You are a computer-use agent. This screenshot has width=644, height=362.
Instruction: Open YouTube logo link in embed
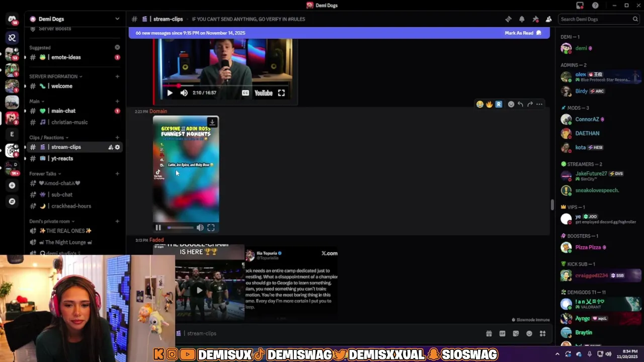coord(263,93)
